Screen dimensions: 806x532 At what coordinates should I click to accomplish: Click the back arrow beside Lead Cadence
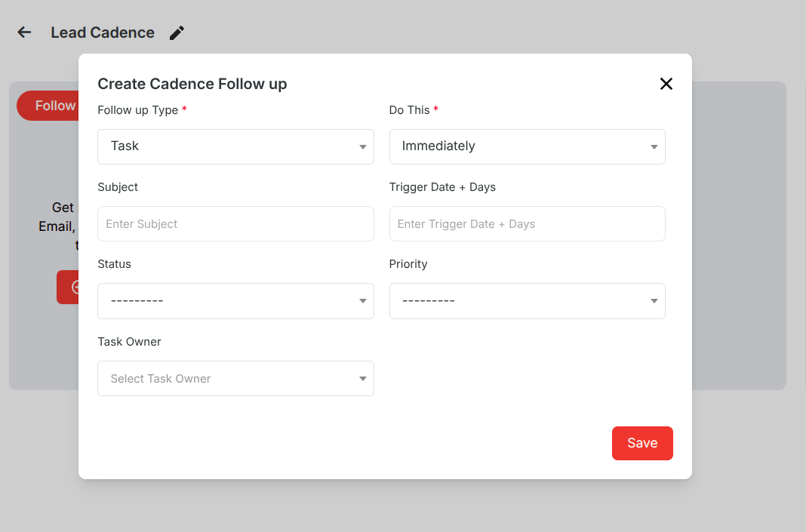(24, 32)
